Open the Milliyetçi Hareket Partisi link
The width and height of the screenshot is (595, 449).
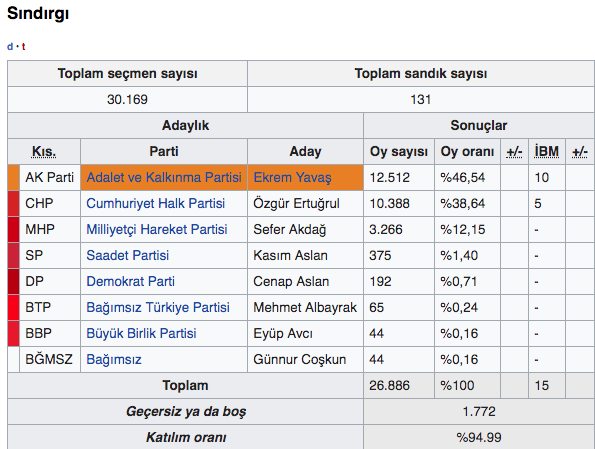coord(157,229)
